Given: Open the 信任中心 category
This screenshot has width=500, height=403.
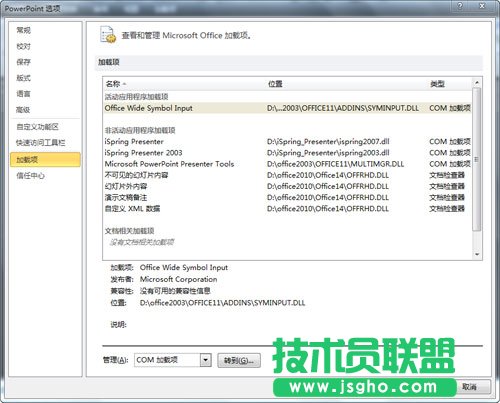Looking at the screenshot, I should 30,176.
